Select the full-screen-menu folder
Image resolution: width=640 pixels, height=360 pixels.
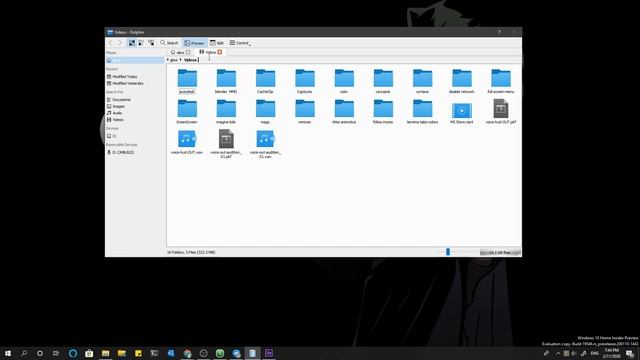coord(501,81)
